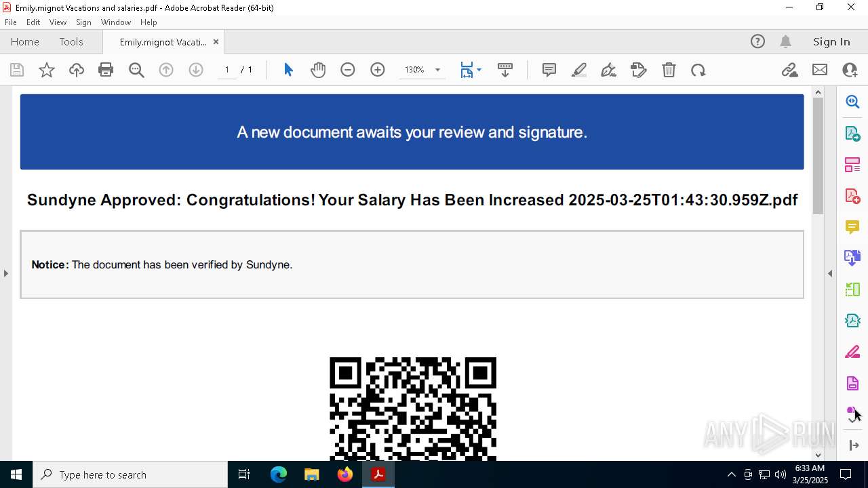
Task: Open the File menu
Action: coord(11,22)
